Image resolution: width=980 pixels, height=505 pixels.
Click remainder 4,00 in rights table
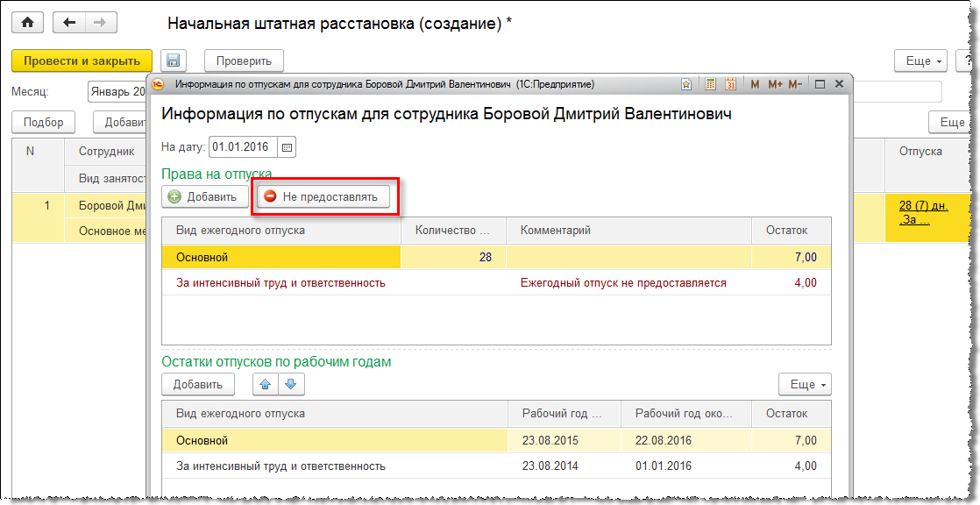pyautogui.click(x=805, y=282)
